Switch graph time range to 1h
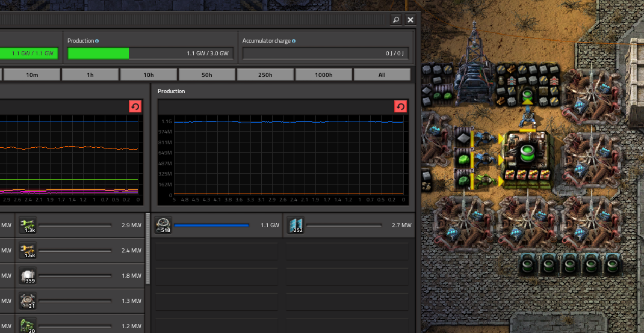Screen dimensions: 644x333 (90, 75)
